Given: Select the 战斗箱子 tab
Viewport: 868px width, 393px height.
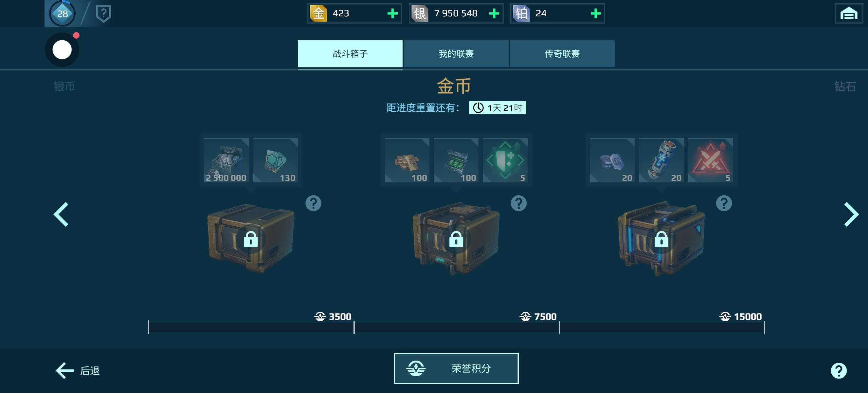Looking at the screenshot, I should (350, 54).
